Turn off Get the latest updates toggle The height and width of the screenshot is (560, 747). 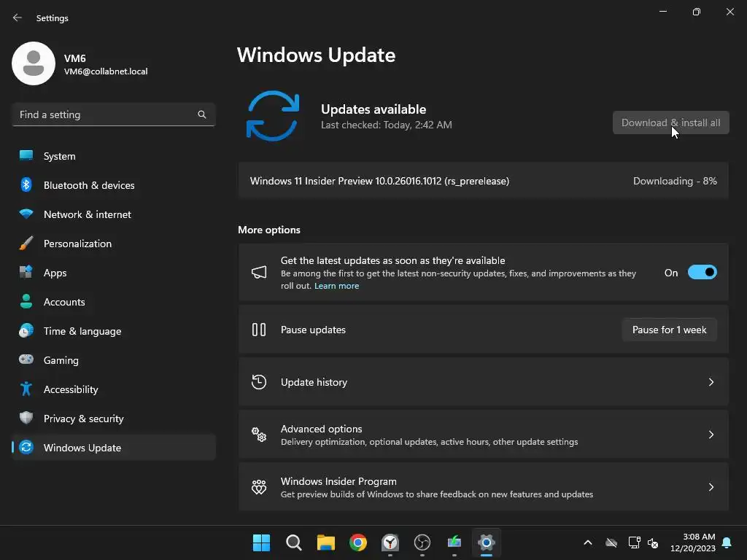coord(703,273)
